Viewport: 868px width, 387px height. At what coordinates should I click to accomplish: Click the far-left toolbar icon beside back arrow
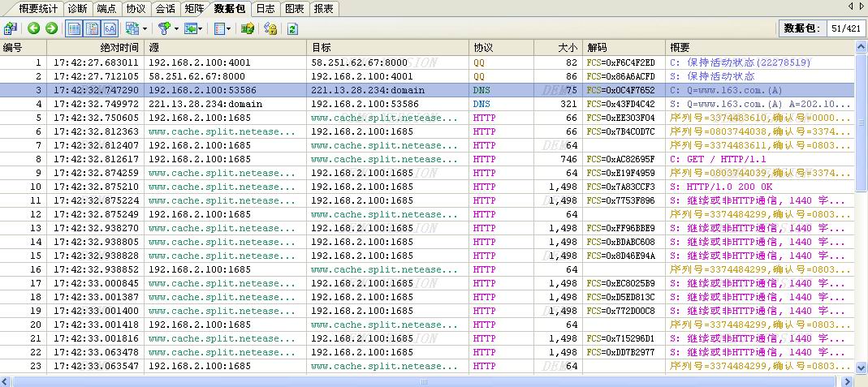coord(10,28)
